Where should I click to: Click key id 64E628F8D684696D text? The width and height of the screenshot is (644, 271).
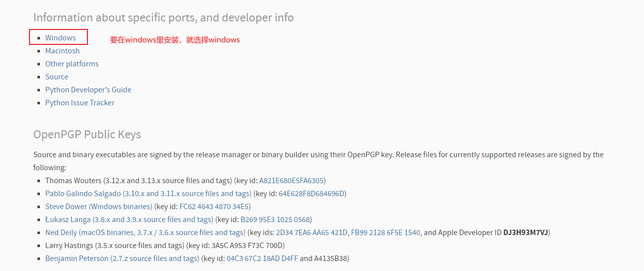pyautogui.click(x=312, y=194)
